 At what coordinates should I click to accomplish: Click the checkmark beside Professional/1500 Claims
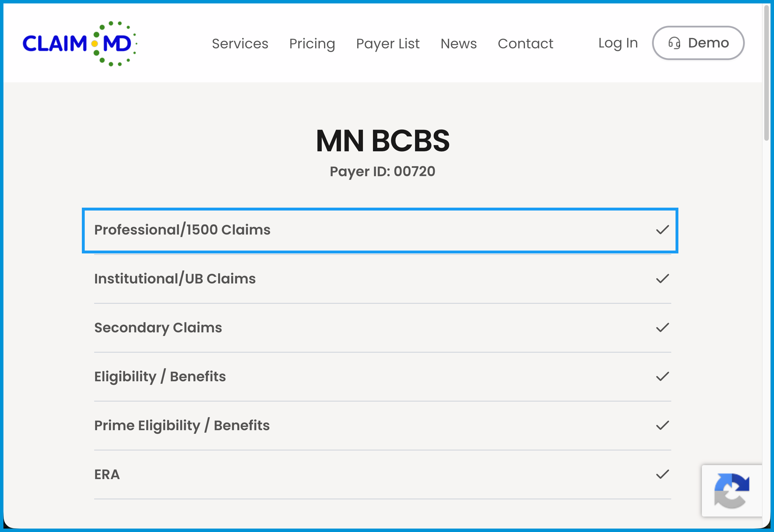[x=663, y=230]
